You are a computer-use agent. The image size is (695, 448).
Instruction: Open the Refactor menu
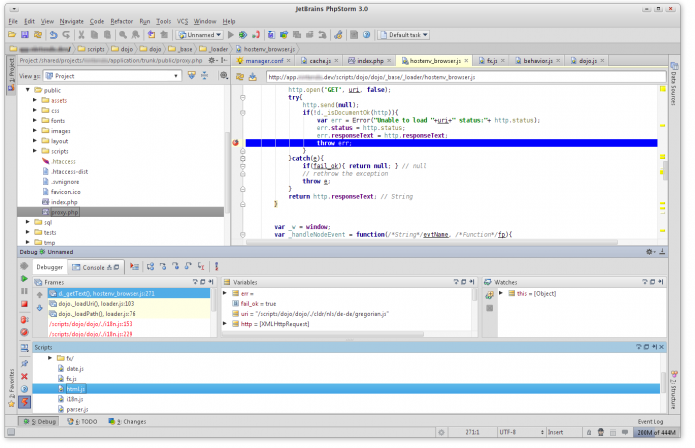[x=121, y=21]
